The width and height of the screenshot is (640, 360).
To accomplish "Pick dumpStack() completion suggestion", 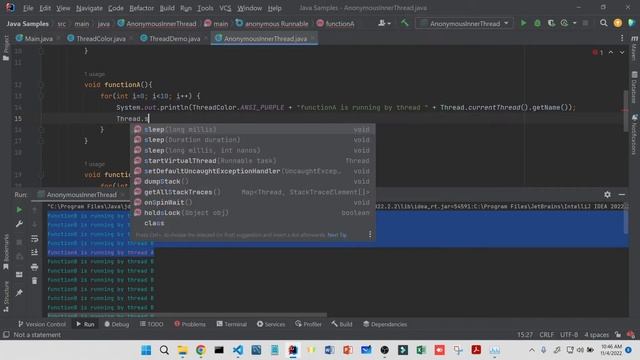I will click(252, 182).
